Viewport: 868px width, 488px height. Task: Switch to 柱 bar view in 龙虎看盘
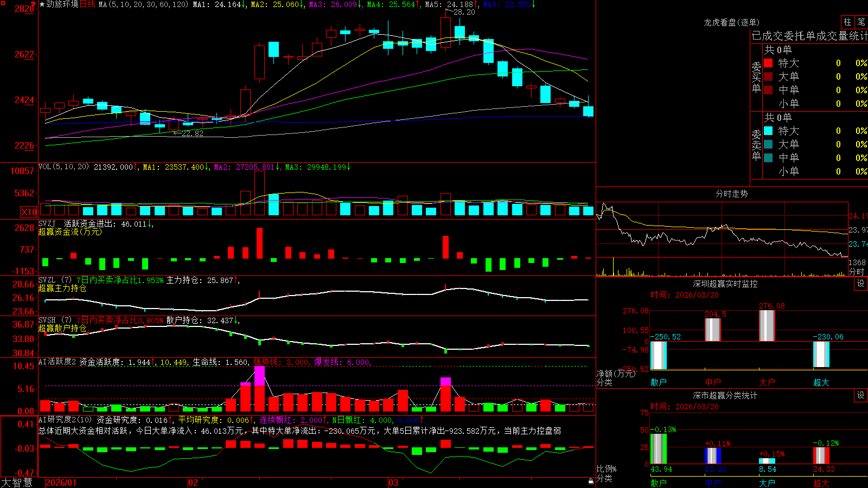click(847, 22)
